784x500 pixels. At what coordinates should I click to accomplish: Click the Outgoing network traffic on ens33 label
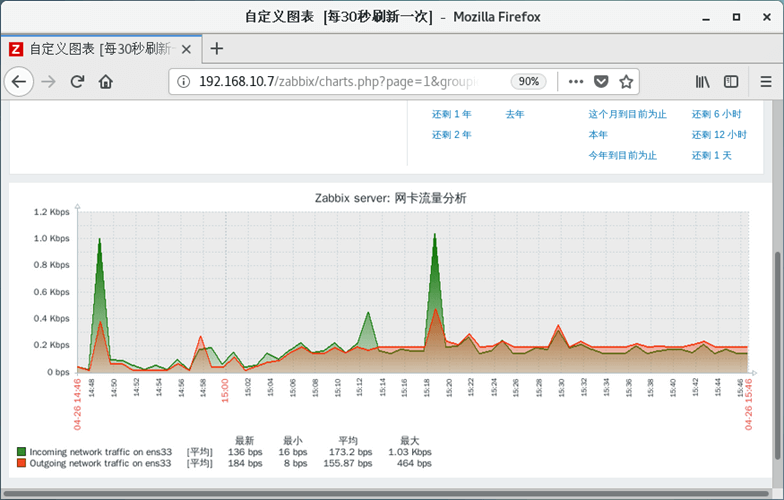100,463
